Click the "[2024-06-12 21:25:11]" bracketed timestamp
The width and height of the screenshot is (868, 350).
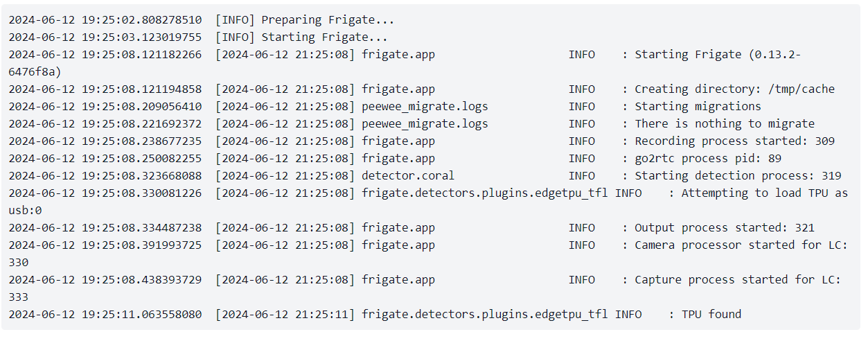point(285,315)
